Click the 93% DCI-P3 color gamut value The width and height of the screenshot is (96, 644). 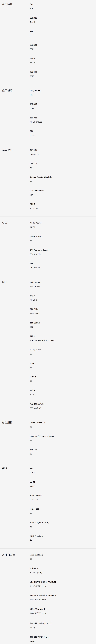point(35,286)
